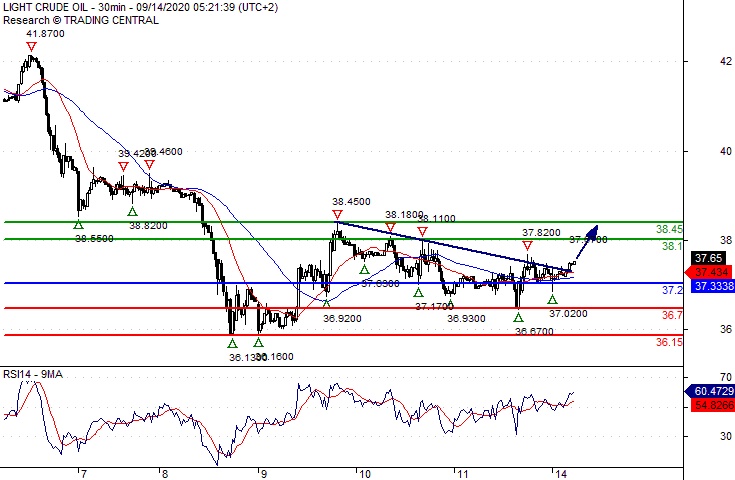Click the 40 price axis label
The height and width of the screenshot is (480, 735).
pos(726,151)
